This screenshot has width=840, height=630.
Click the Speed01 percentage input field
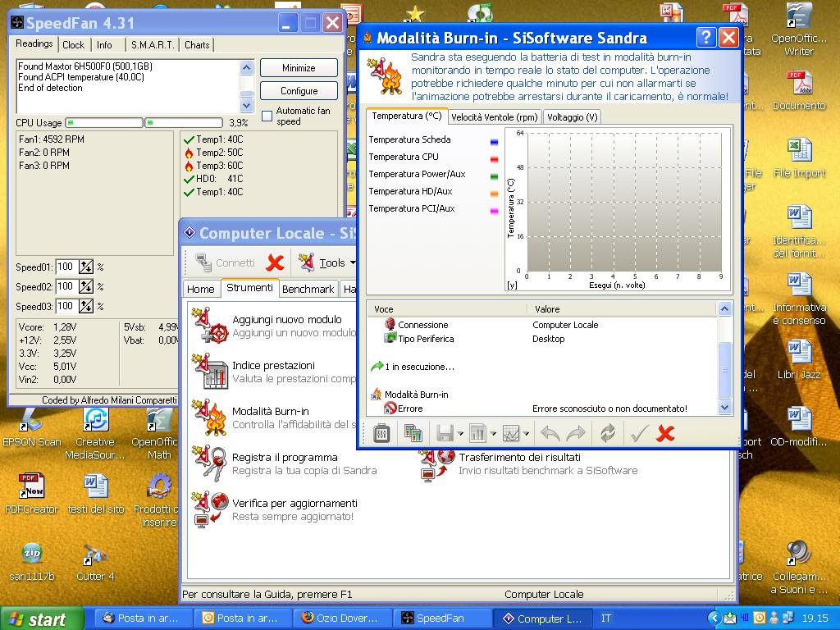pyautogui.click(x=67, y=267)
